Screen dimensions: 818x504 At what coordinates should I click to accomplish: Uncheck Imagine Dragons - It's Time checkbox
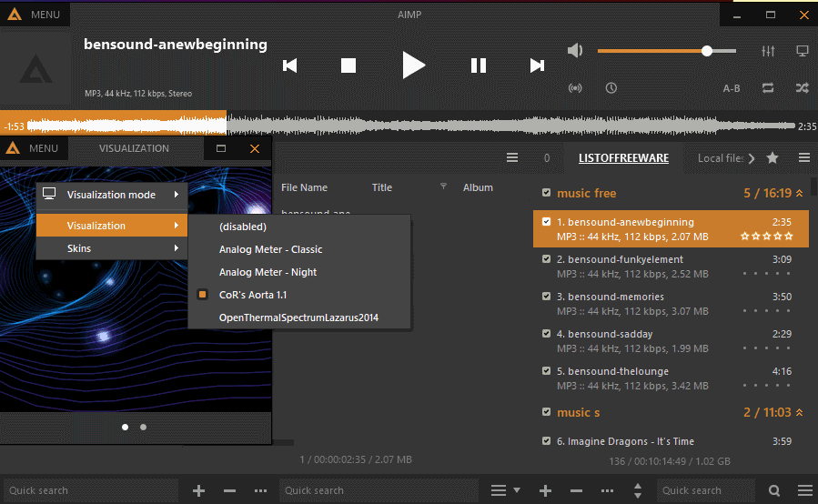546,441
